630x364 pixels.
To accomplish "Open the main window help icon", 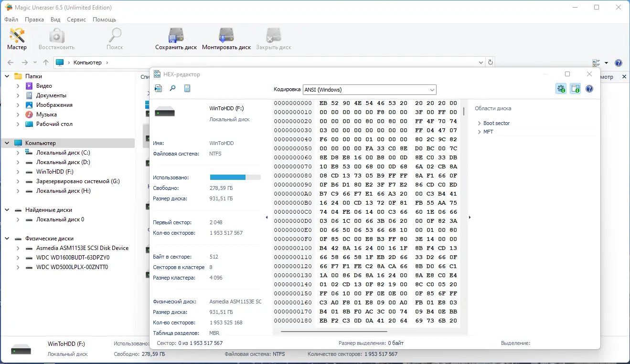I will (x=619, y=63).
